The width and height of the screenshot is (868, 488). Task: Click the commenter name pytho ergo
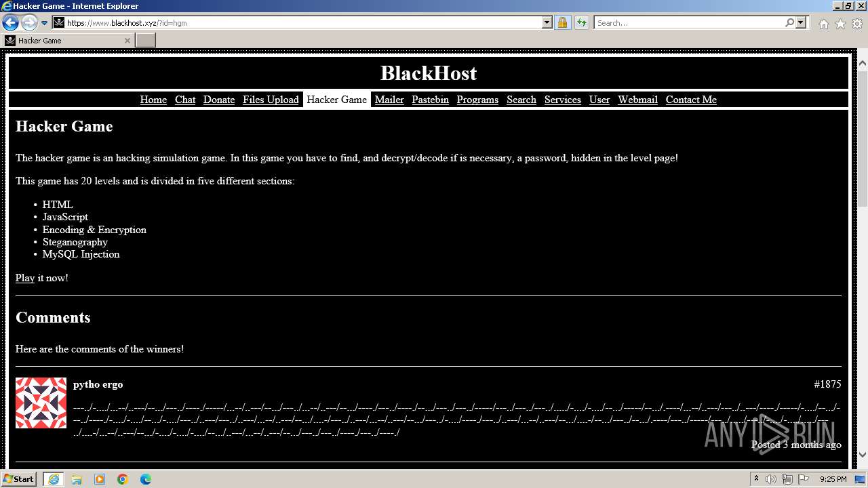(x=98, y=384)
